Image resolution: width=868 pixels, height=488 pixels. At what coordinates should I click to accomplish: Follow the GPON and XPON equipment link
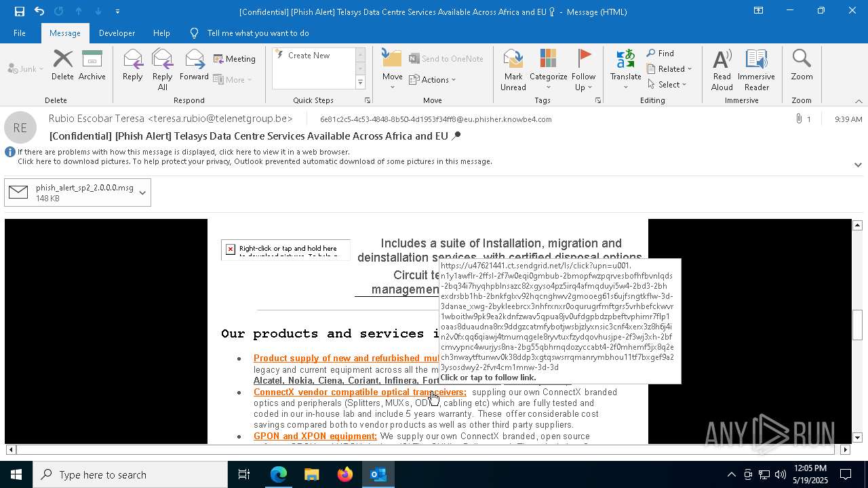pyautogui.click(x=315, y=436)
